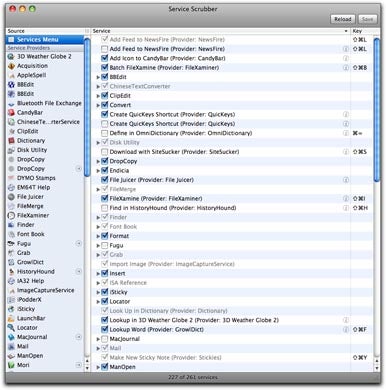Viewport: 386px width, 390px height.
Task: Click the services list vertical scrollbar thumb
Action: (x=377, y=110)
